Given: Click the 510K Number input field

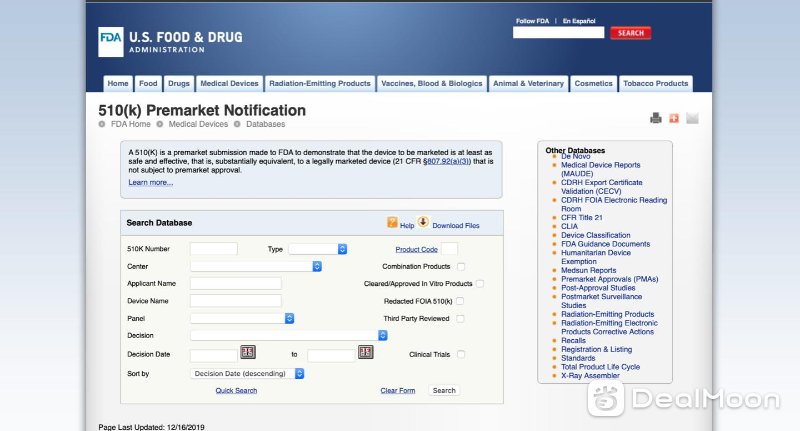Looking at the screenshot, I should coord(214,249).
